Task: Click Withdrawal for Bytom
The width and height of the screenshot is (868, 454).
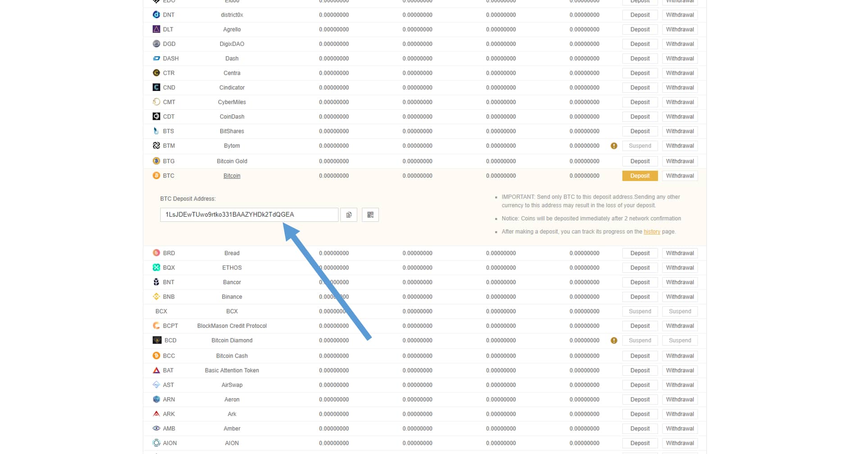Action: point(680,146)
